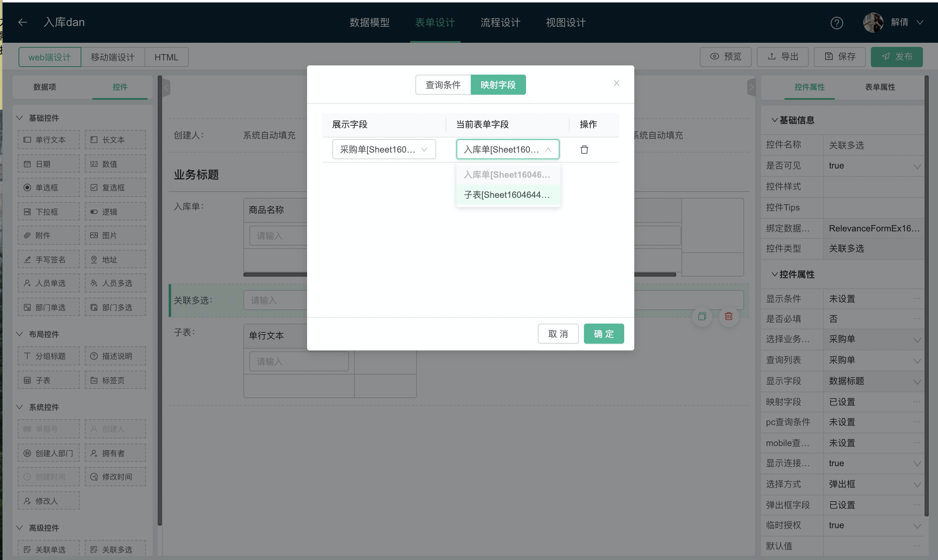Open the help question-mark icon

coord(836,23)
